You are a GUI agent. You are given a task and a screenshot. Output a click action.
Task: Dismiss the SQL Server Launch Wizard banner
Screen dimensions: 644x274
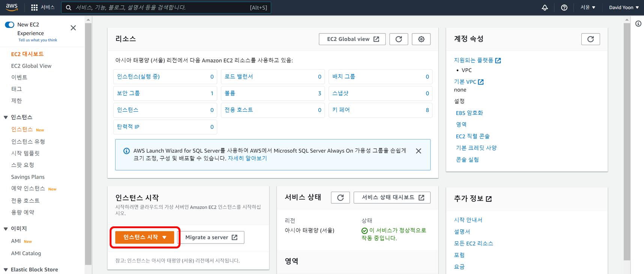[418, 151]
